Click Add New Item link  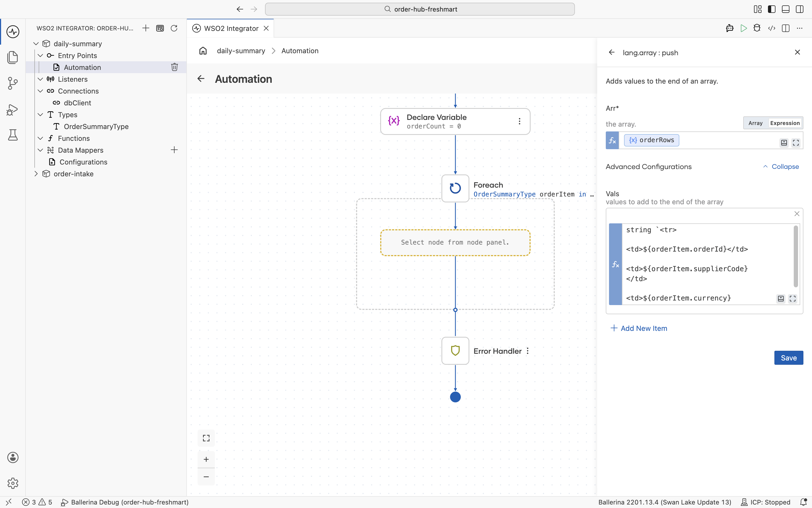point(639,328)
